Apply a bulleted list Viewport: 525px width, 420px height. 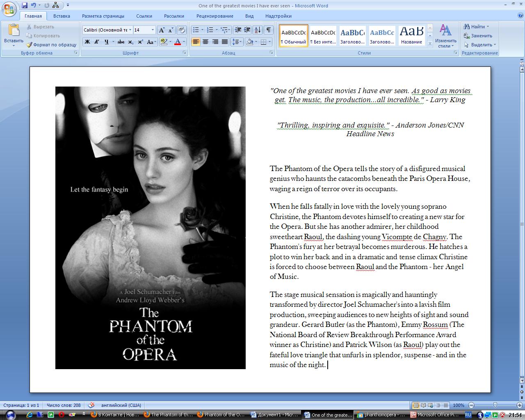(196, 30)
